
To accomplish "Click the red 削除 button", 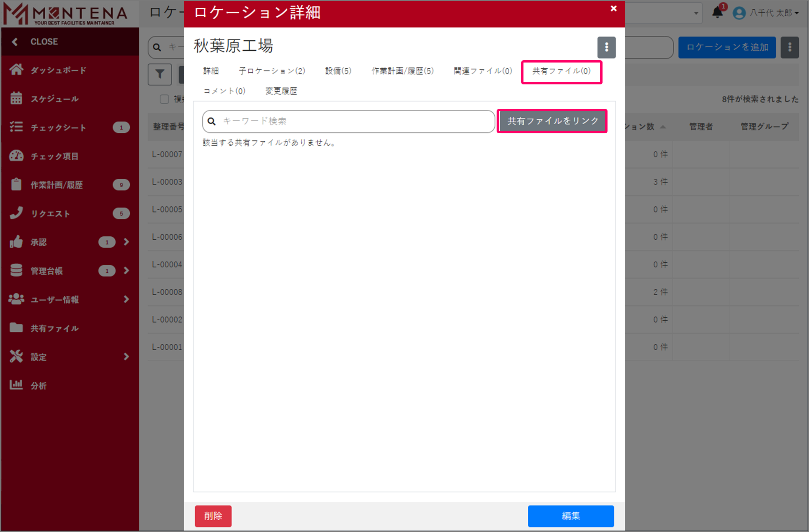I will point(213,516).
